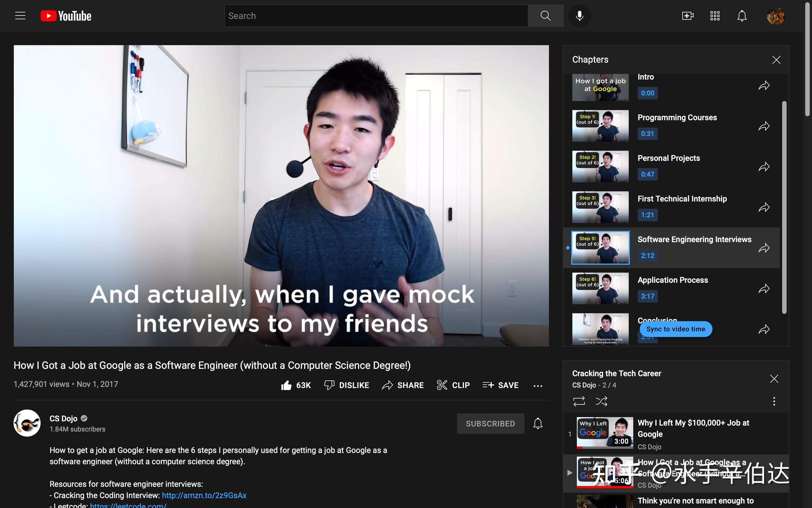Click the Step 3 chapter thumbnail
Image resolution: width=812 pixels, height=508 pixels.
[600, 207]
